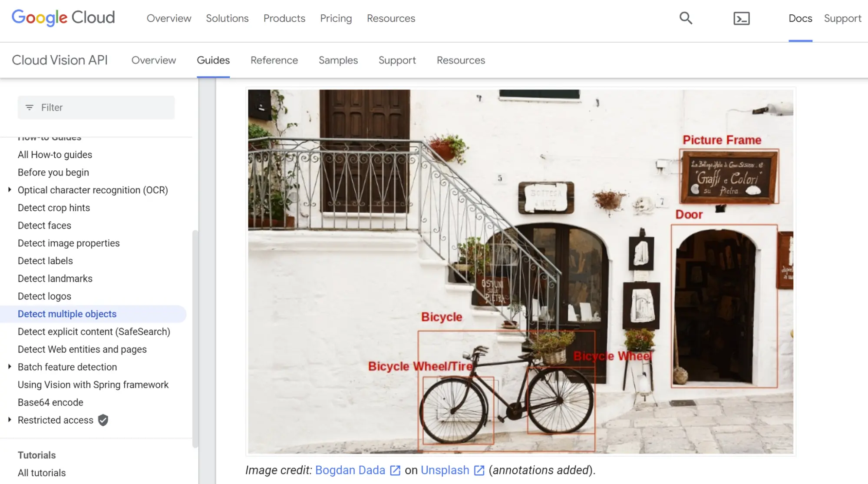The width and height of the screenshot is (868, 484).
Task: Open the Bogdan Dada credit link
Action: (x=350, y=470)
